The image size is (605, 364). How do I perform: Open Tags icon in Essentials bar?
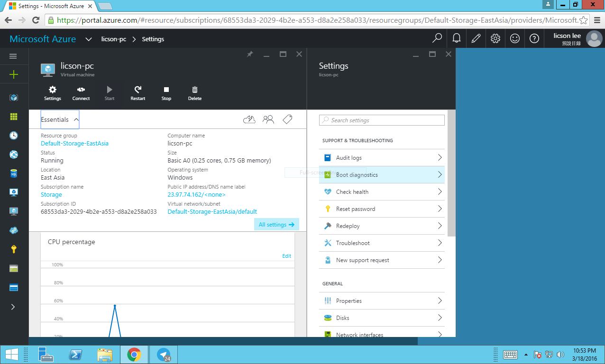287,119
